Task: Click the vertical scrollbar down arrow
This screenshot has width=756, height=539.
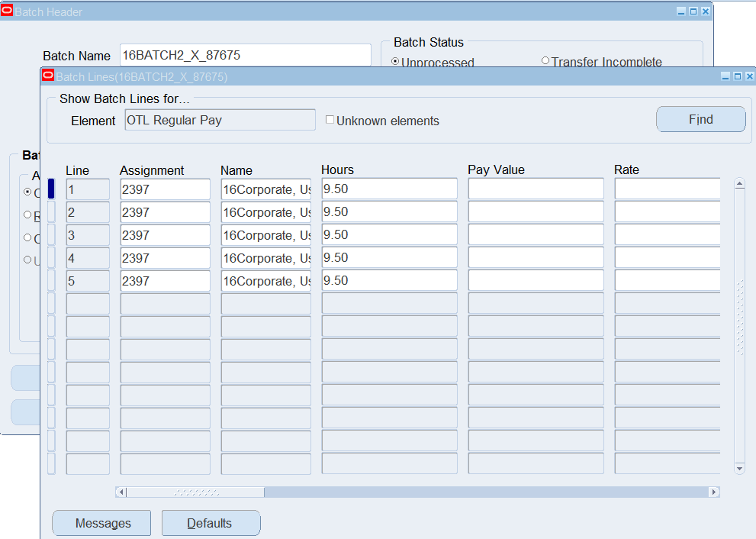Action: tap(738, 467)
